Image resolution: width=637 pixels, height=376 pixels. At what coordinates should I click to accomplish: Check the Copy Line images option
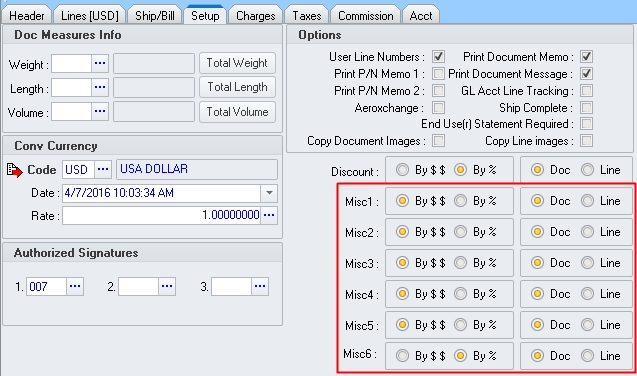click(586, 140)
